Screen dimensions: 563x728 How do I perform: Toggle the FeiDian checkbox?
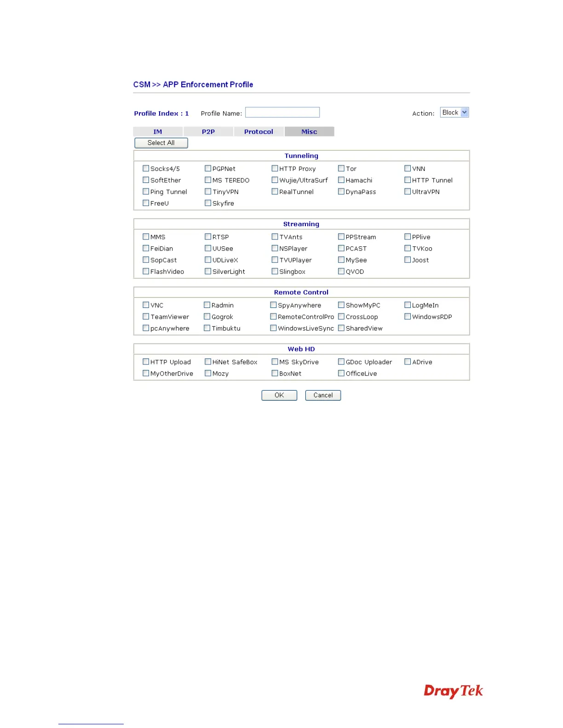click(x=146, y=248)
